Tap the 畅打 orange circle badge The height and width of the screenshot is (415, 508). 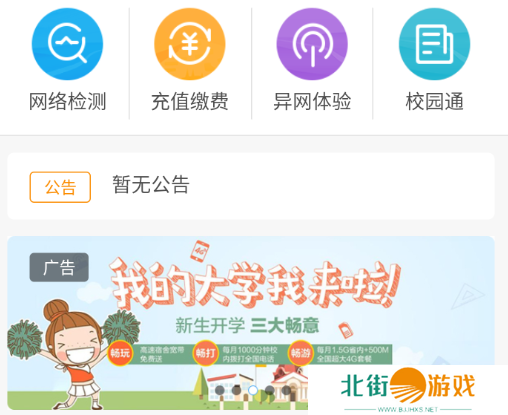pyautogui.click(x=205, y=353)
